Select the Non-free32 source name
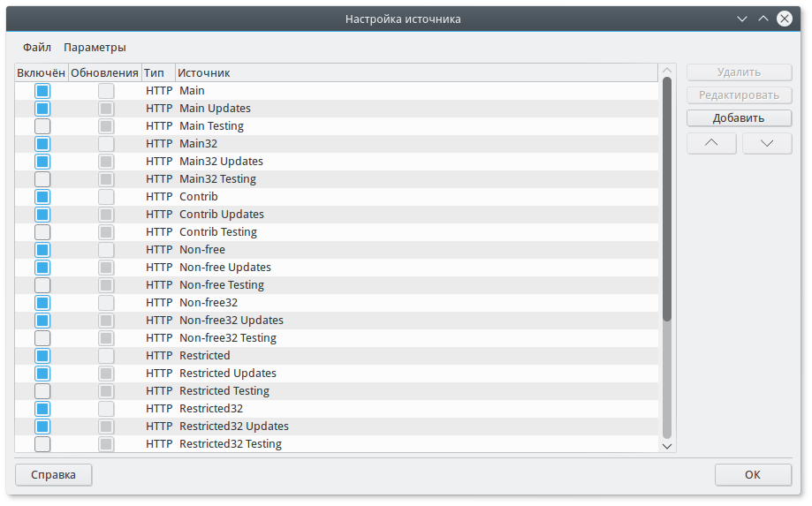Image resolution: width=812 pixels, height=506 pixels. pyautogui.click(x=209, y=303)
